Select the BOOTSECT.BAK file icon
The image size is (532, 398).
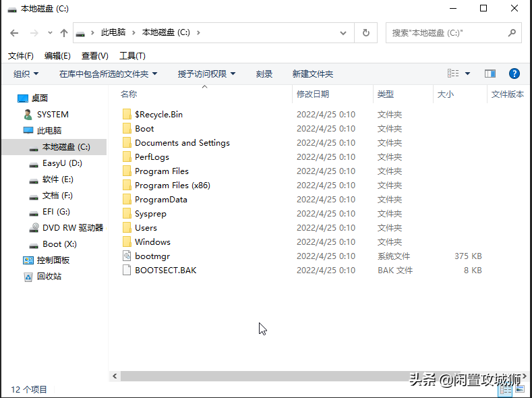(127, 271)
